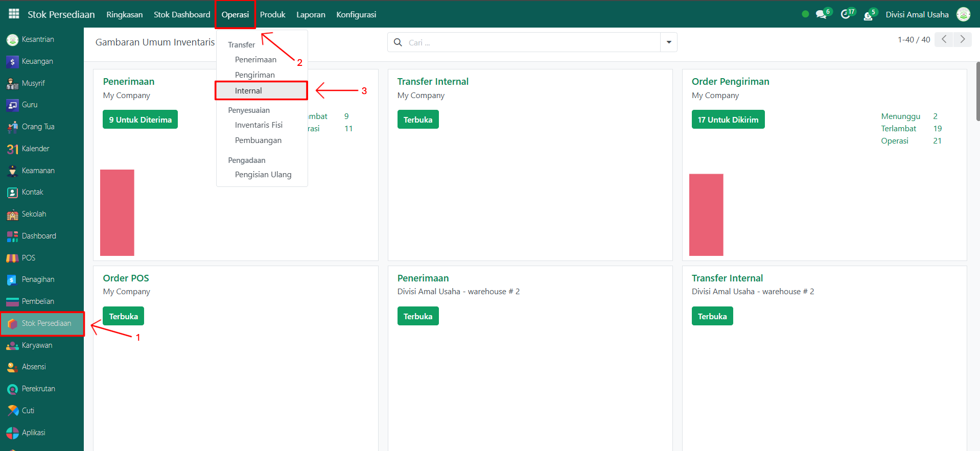This screenshot has width=980, height=451.
Task: Click the 17 Untuk Dikirim button
Action: [728, 120]
